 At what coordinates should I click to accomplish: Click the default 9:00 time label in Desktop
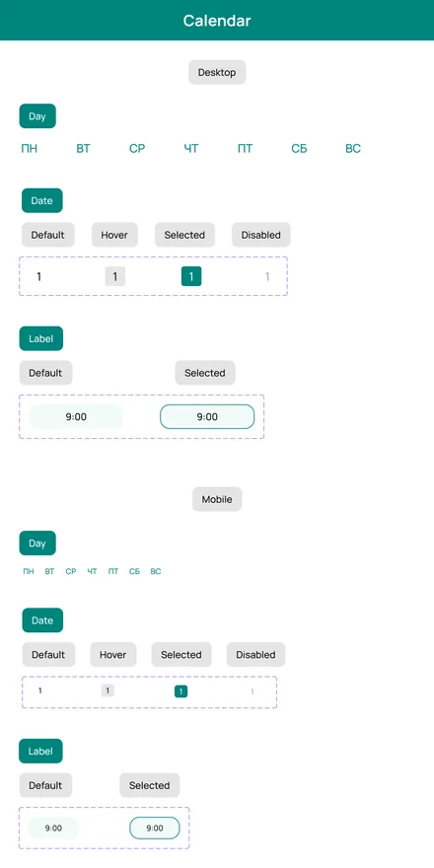[76, 417]
